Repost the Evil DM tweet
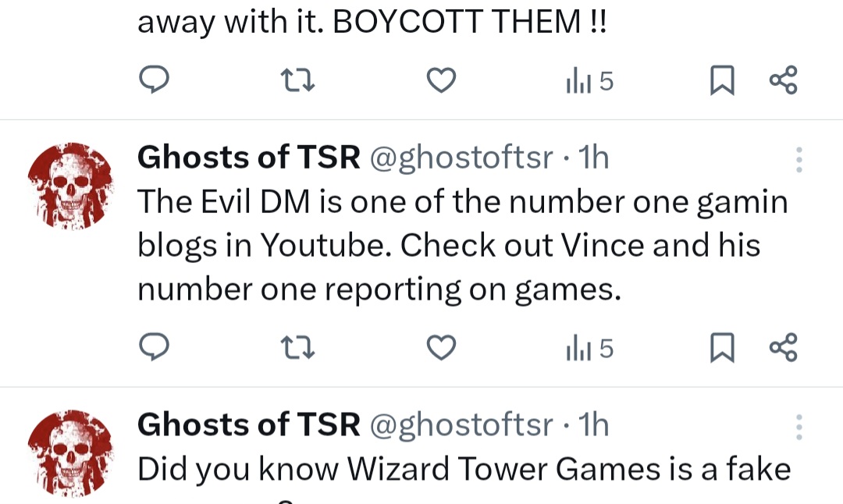The width and height of the screenshot is (843, 504). (298, 348)
